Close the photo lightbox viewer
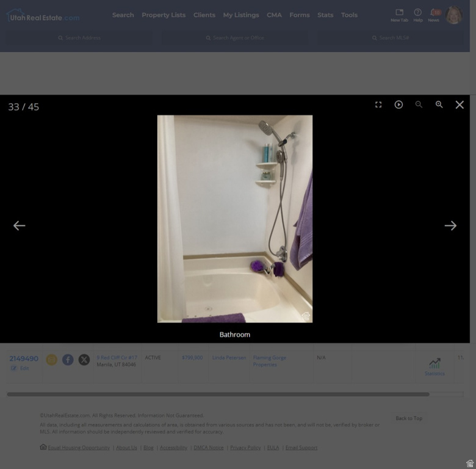 [460, 104]
